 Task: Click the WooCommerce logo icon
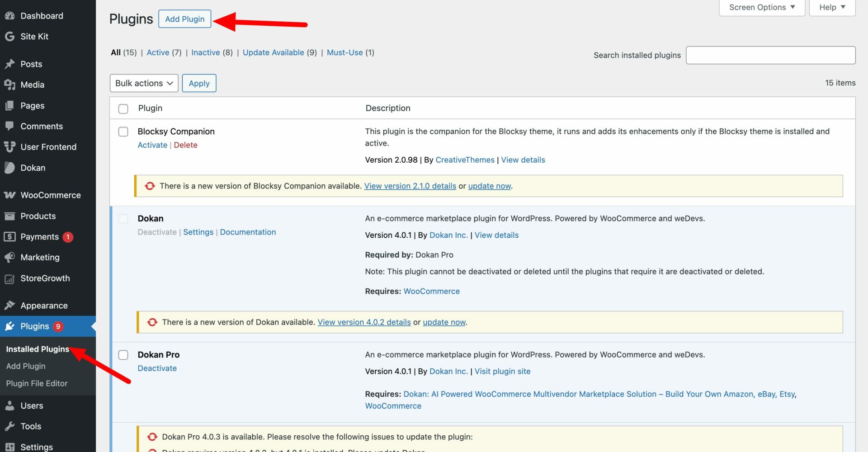pyautogui.click(x=9, y=195)
